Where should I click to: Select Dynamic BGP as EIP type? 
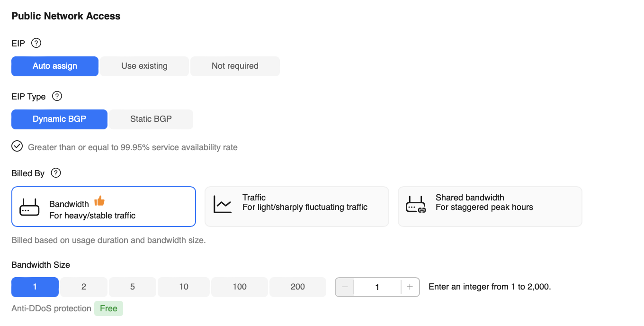click(x=59, y=119)
